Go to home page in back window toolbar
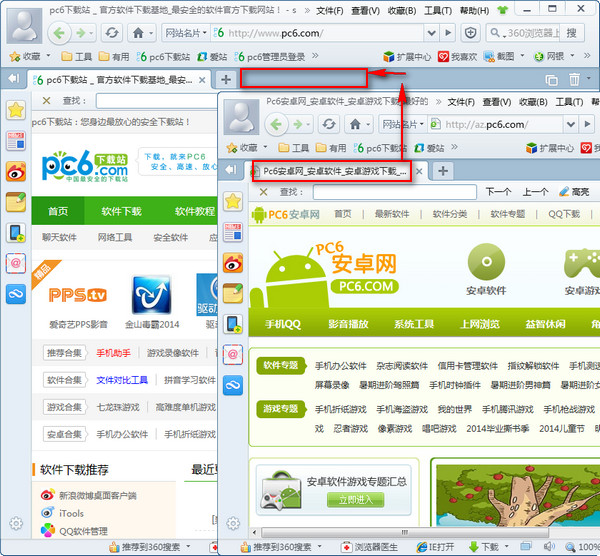Screen dimensions: 600x556 pyautogui.click(x=138, y=33)
